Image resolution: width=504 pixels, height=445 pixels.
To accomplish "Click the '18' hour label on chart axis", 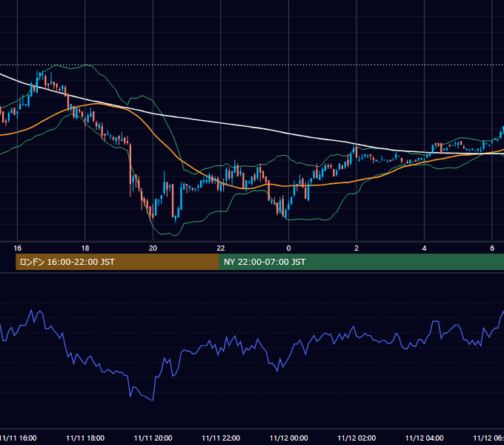I will pos(85,248).
